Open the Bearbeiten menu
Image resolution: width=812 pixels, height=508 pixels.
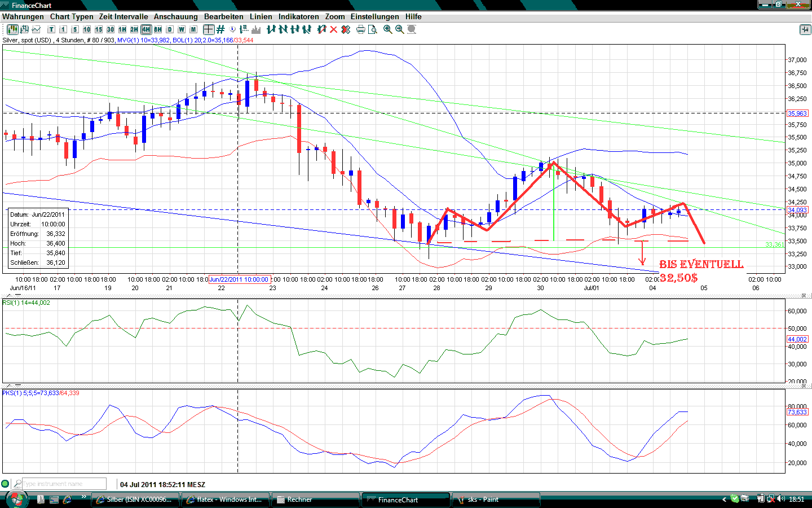click(x=224, y=17)
